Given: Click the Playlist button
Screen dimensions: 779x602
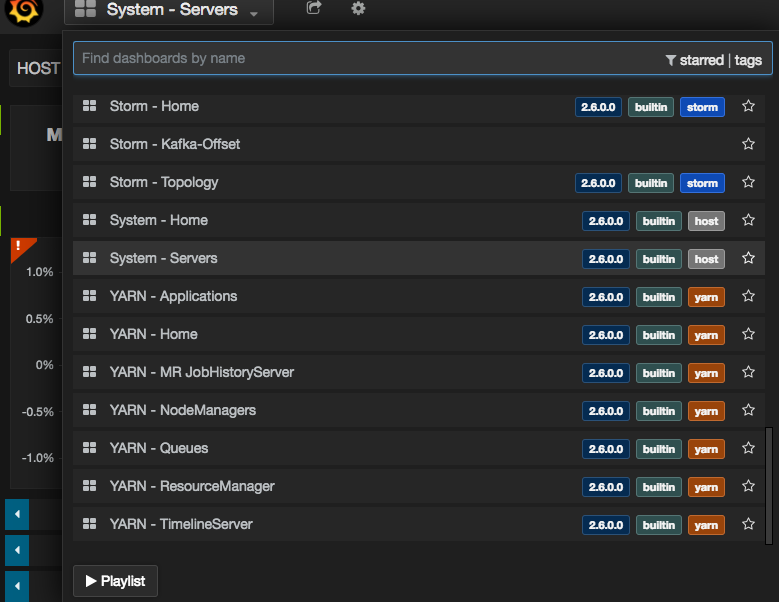Looking at the screenshot, I should pyautogui.click(x=115, y=581).
